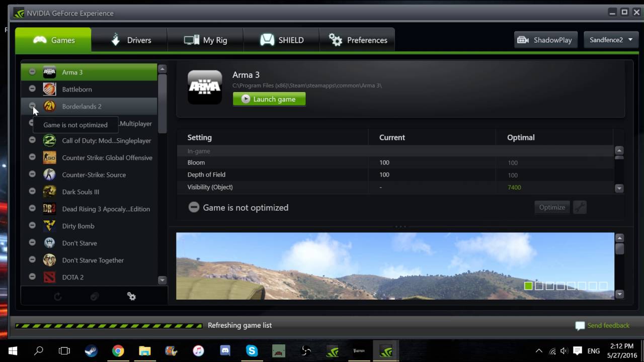Image resolution: width=644 pixels, height=362 pixels.
Task: Select the green active screenshot indicator square
Action: click(x=528, y=286)
